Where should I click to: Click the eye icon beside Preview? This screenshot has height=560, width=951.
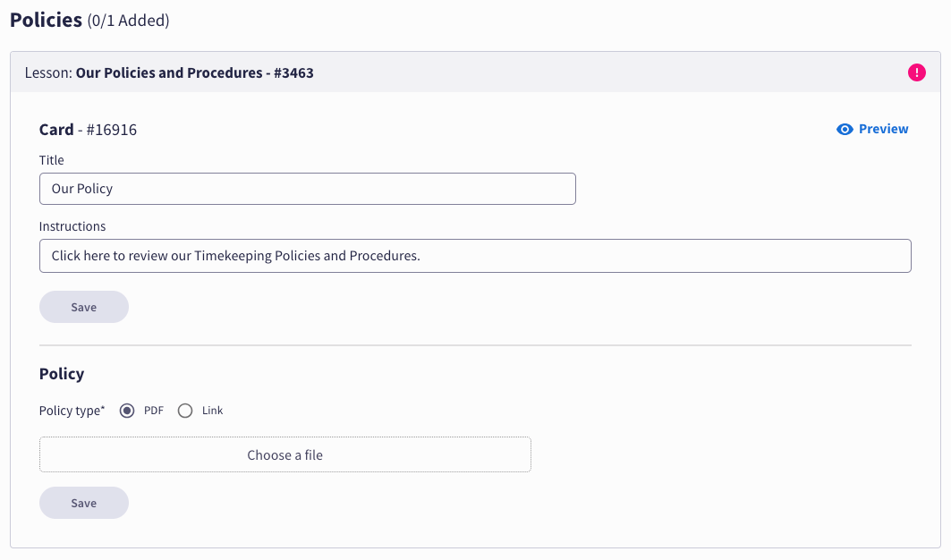845,130
